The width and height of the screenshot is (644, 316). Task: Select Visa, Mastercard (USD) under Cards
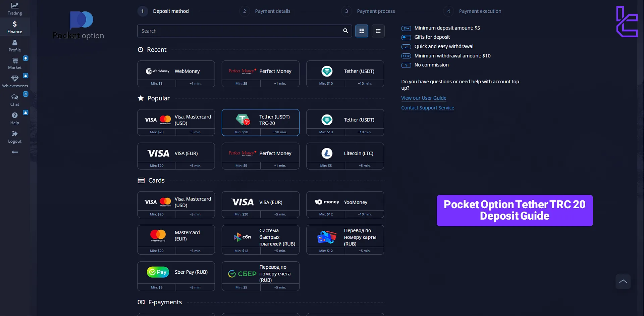(x=176, y=205)
